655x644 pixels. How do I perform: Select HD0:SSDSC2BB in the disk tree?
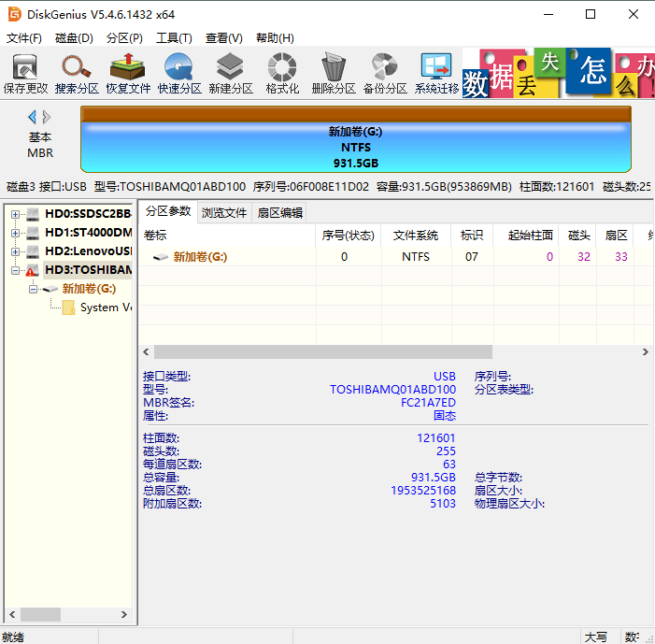coord(88,214)
